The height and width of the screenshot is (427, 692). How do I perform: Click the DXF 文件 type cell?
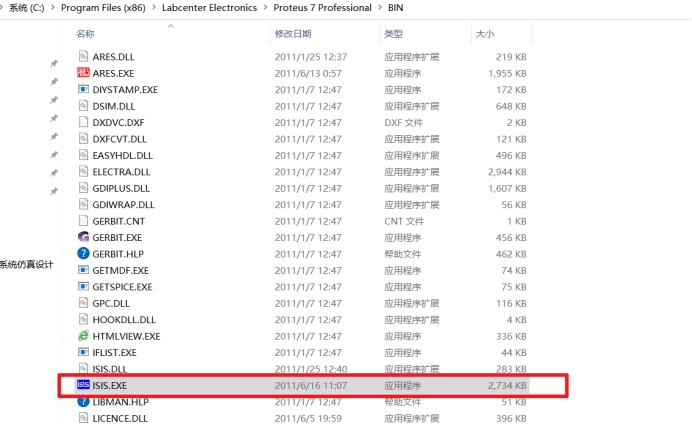pyautogui.click(x=403, y=122)
